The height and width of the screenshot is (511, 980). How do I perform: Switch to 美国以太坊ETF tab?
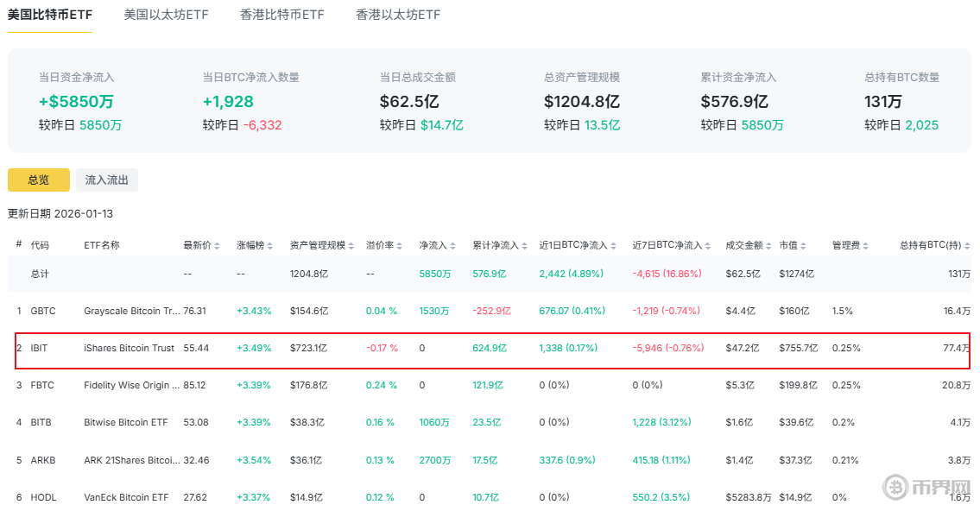coord(167,15)
